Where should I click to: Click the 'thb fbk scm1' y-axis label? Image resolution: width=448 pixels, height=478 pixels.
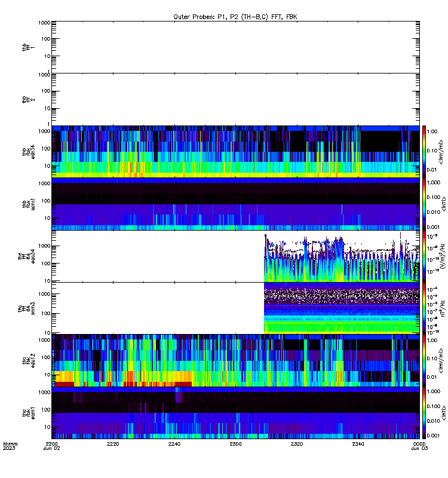pos(28,204)
